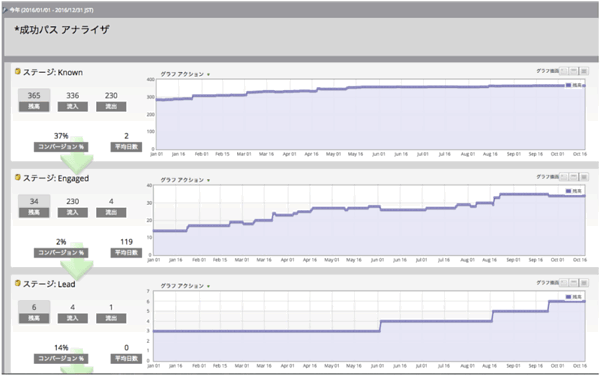Open グラフ アクション dropdown in Known stage
The height and width of the screenshot is (376, 600).
coord(185,74)
